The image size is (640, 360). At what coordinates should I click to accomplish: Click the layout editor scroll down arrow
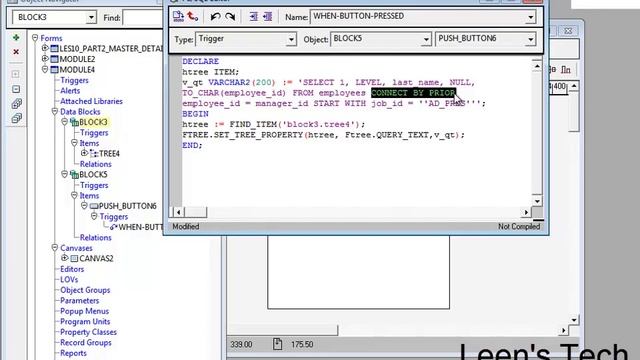[x=574, y=320]
